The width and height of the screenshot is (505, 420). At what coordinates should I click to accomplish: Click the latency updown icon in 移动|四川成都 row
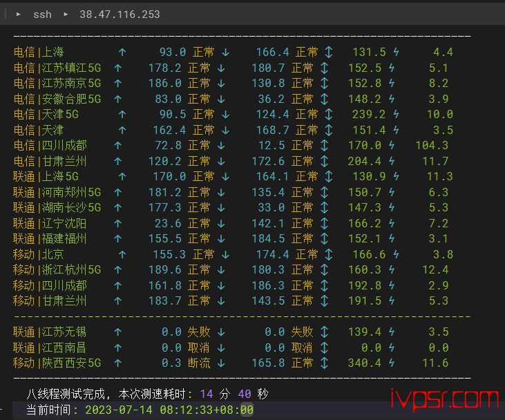pyautogui.click(x=324, y=285)
